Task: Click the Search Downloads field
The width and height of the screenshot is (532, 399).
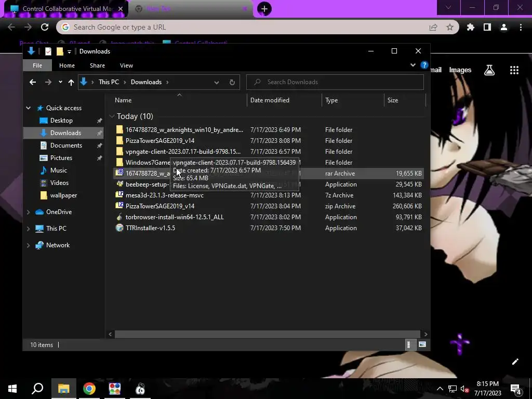Action: pyautogui.click(x=335, y=82)
